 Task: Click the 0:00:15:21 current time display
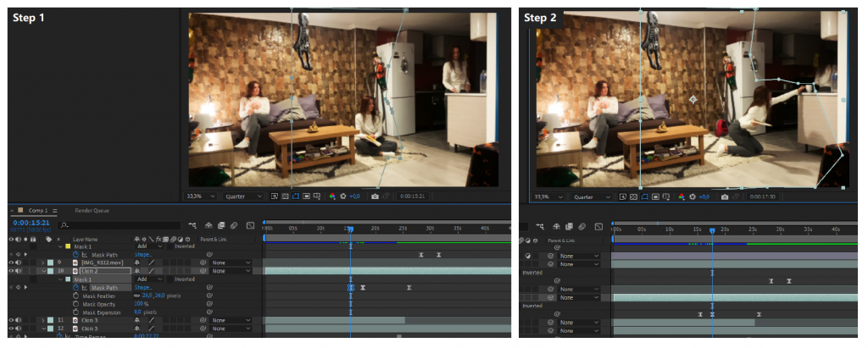31,223
